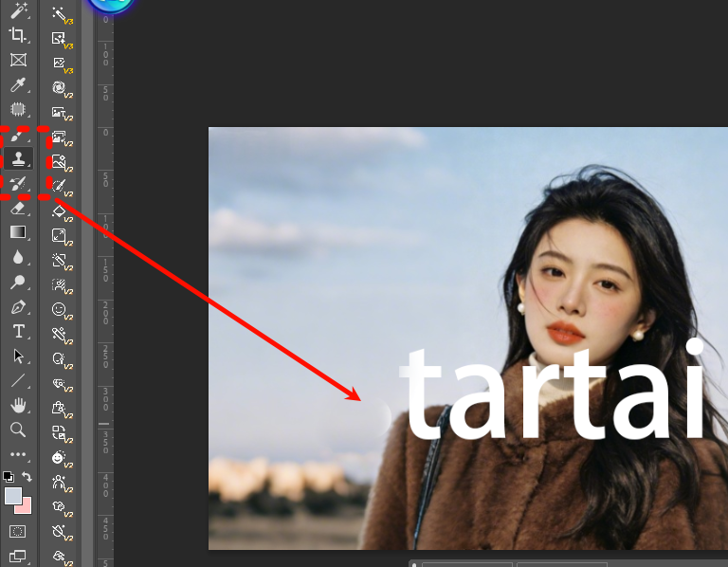Image resolution: width=728 pixels, height=567 pixels.
Task: Click the shopping bag V2 plugin icon
Action: click(x=61, y=409)
